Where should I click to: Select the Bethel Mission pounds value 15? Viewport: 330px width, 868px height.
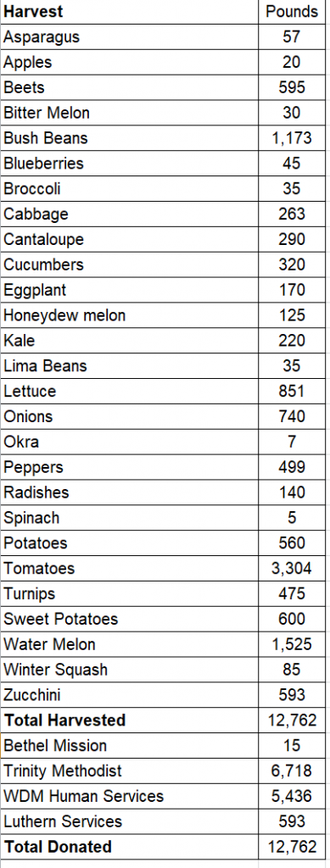click(292, 746)
